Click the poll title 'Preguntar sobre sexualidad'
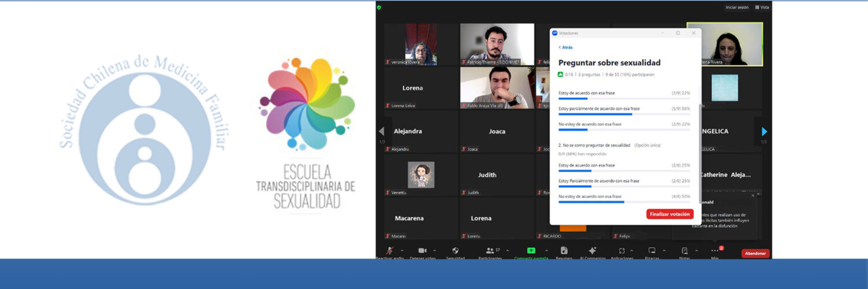 [609, 62]
